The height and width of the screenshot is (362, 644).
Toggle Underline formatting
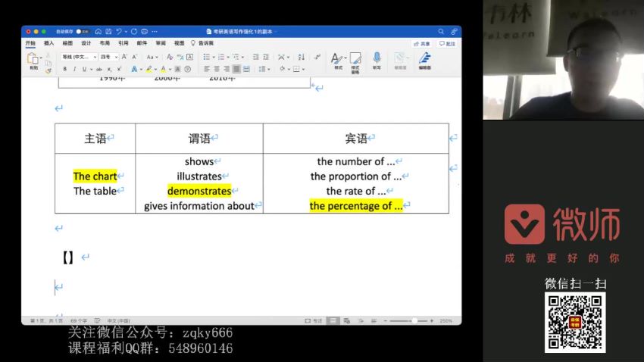(84, 70)
